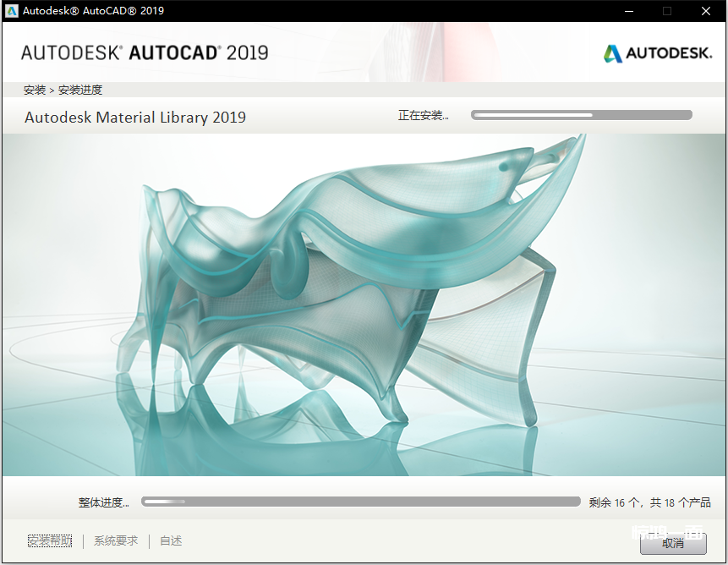Click the 整体进度 label
Screen dimensions: 728x565
(x=103, y=502)
